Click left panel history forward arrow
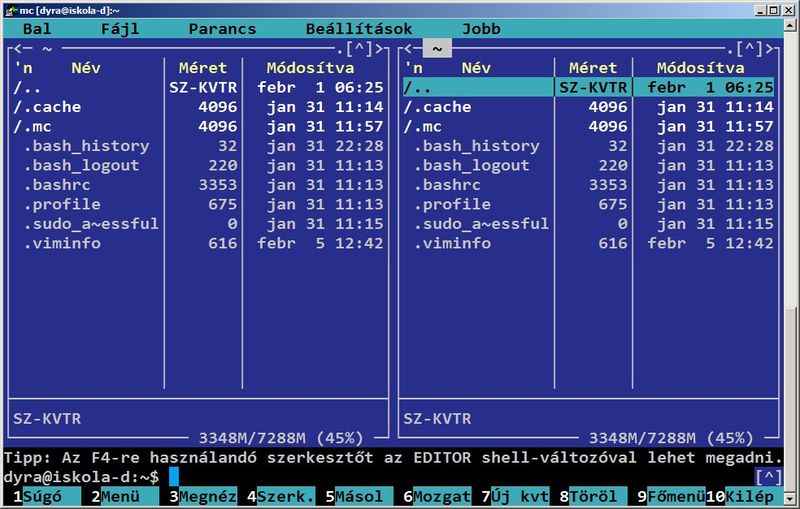 (x=379, y=48)
